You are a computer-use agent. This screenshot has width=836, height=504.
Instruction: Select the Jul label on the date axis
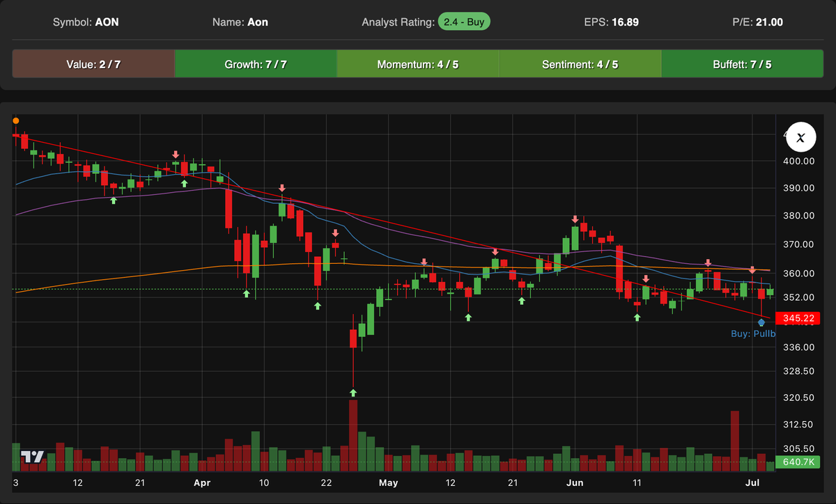coord(752,482)
